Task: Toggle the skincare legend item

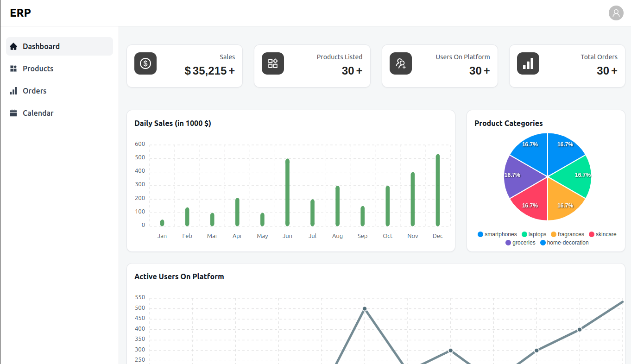Action: tap(603, 234)
